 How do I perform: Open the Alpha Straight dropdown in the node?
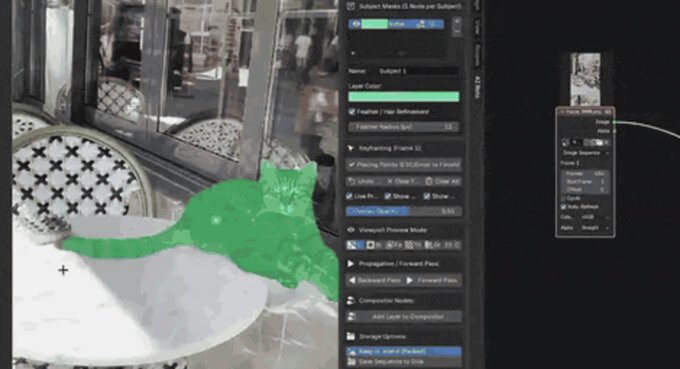595,228
